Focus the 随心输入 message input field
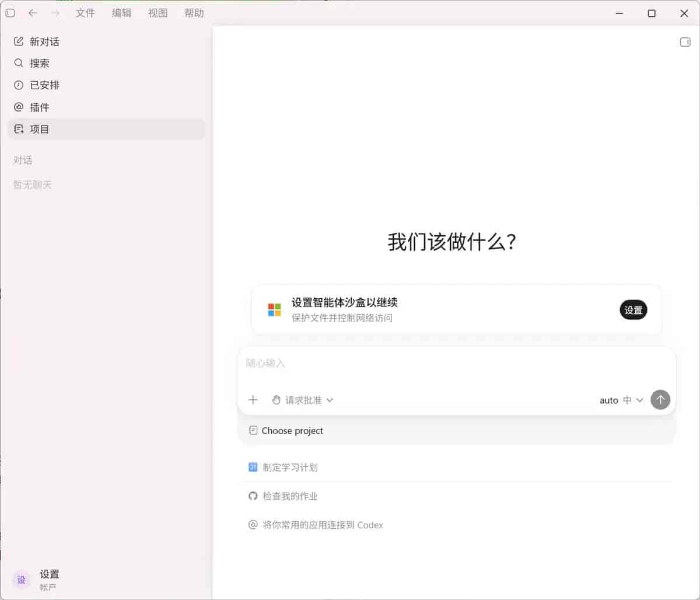 point(457,364)
